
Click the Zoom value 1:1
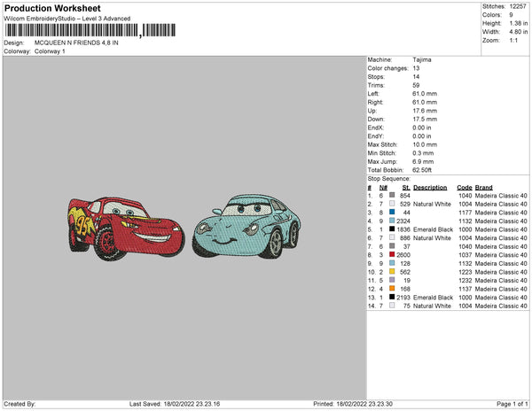pyautogui.click(x=513, y=41)
